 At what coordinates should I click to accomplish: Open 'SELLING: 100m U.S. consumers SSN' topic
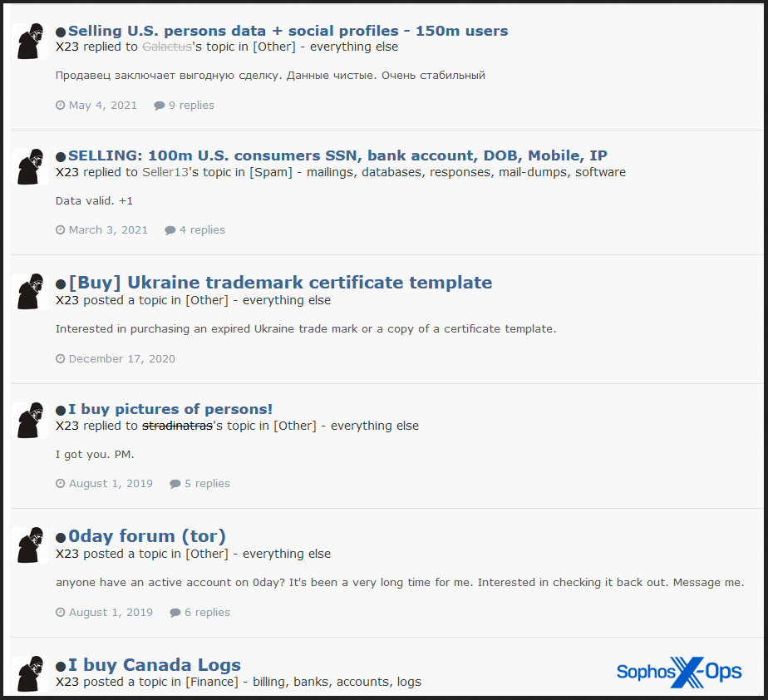[337, 155]
